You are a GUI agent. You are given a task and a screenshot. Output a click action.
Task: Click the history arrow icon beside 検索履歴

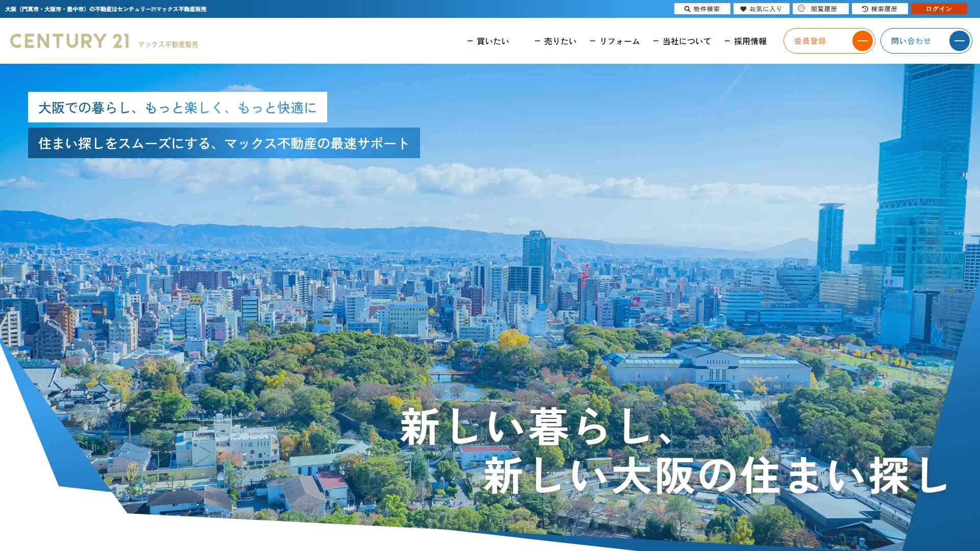pyautogui.click(x=865, y=9)
